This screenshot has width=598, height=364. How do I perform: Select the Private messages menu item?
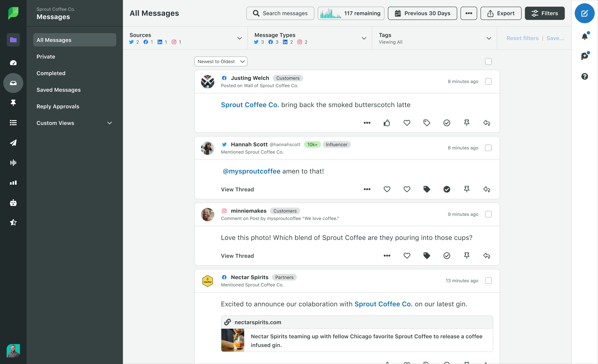[46, 56]
